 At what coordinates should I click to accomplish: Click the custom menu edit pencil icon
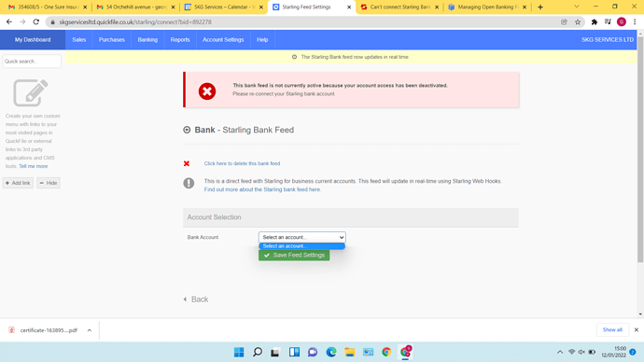(31, 92)
